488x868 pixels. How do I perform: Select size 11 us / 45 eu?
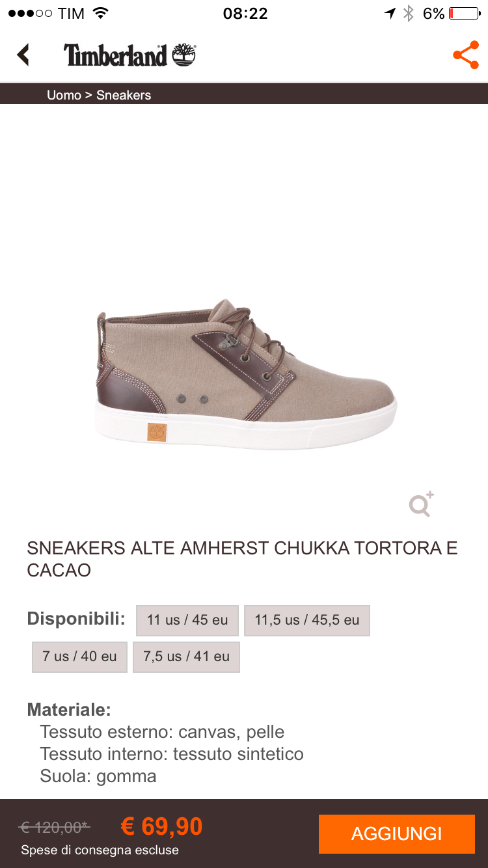click(x=187, y=620)
